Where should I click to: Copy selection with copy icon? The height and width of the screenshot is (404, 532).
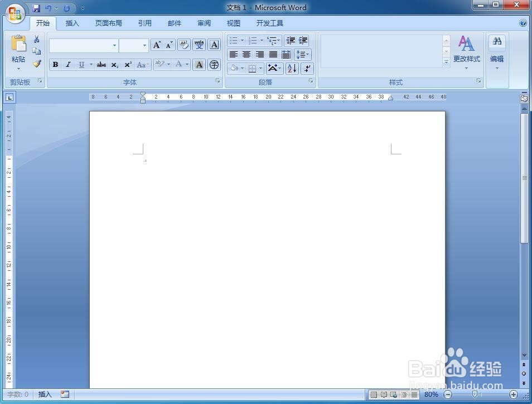click(37, 51)
